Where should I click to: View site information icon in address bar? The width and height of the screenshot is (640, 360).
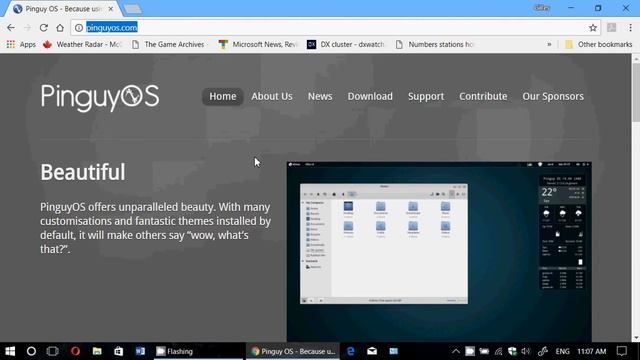tap(79, 28)
